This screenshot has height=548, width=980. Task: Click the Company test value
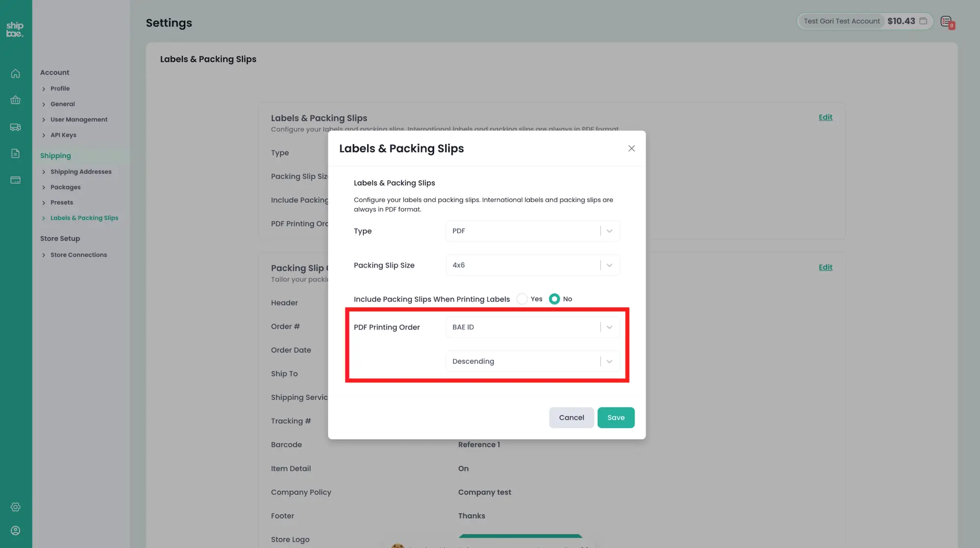(x=485, y=492)
